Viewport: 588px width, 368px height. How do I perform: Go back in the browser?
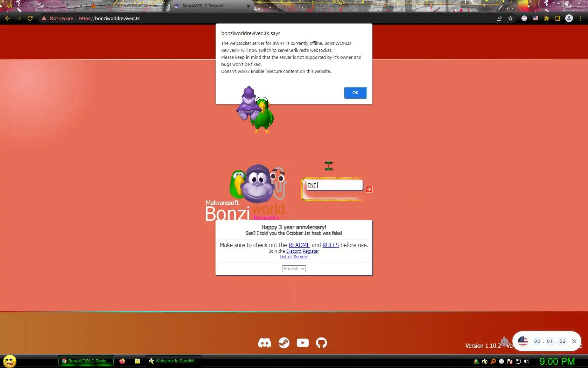8,18
